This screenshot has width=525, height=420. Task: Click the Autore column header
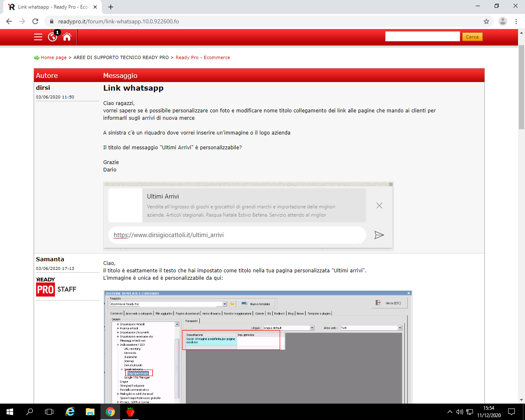47,75
